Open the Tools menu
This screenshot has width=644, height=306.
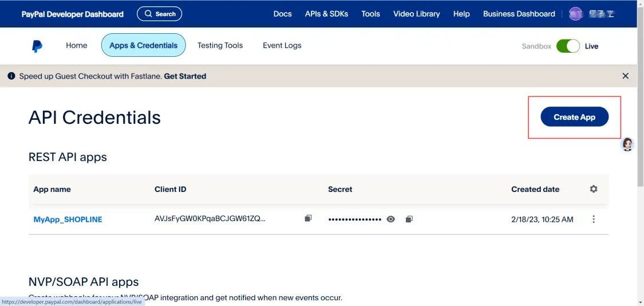[x=370, y=14]
